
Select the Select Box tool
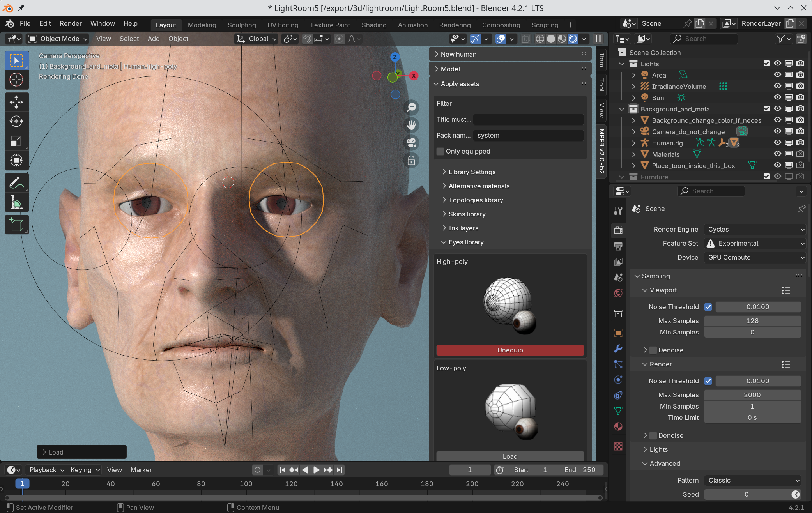coord(16,60)
